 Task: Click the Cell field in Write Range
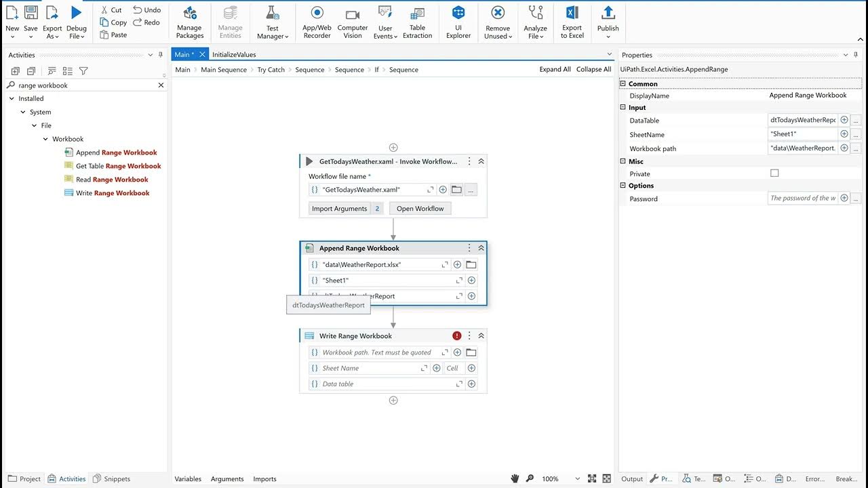pyautogui.click(x=453, y=368)
